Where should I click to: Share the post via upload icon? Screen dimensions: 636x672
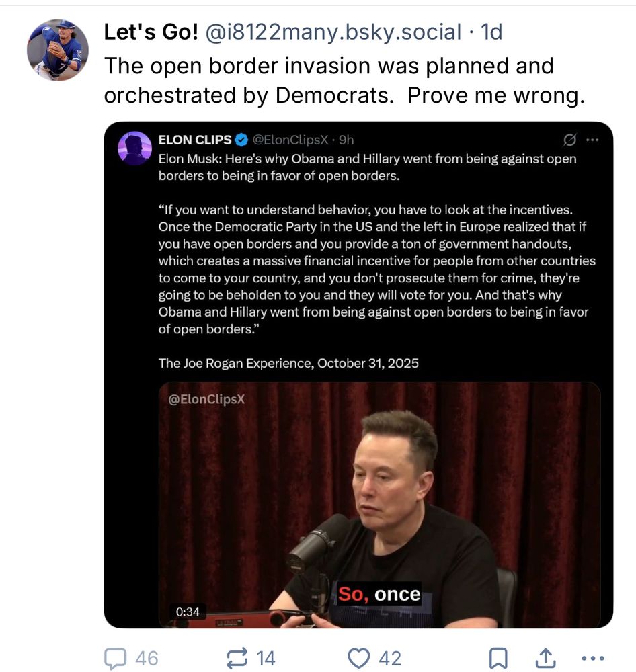(x=545, y=658)
